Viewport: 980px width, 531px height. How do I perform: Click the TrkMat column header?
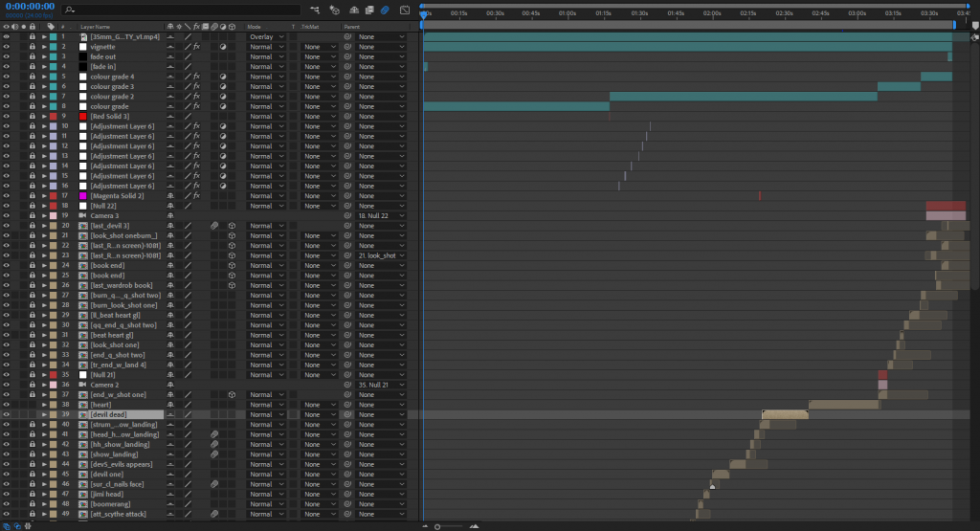(x=311, y=27)
